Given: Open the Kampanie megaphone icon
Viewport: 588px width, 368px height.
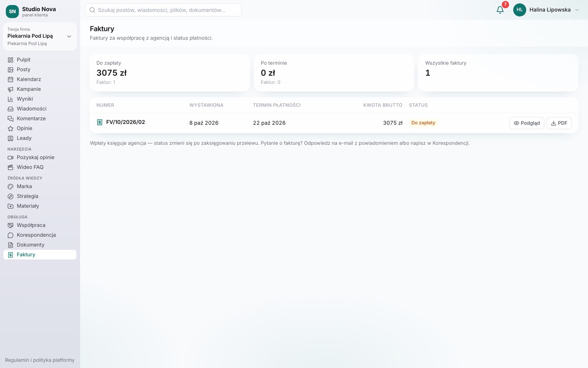Looking at the screenshot, I should (11, 89).
